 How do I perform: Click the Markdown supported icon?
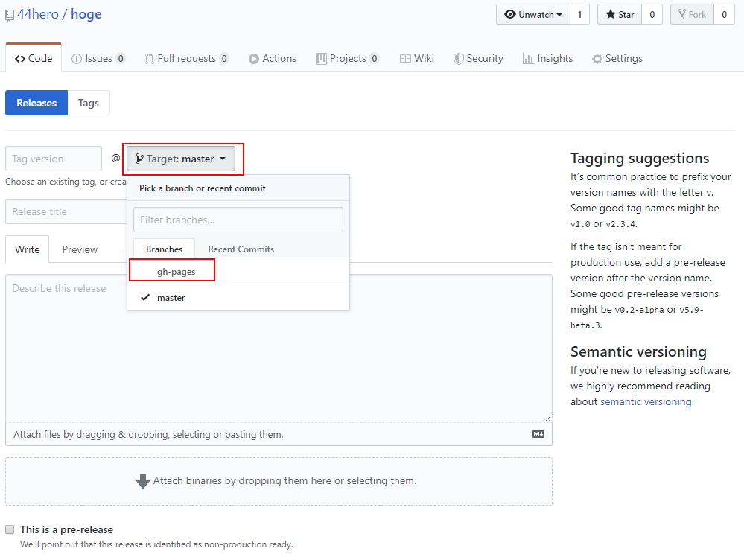(x=538, y=434)
